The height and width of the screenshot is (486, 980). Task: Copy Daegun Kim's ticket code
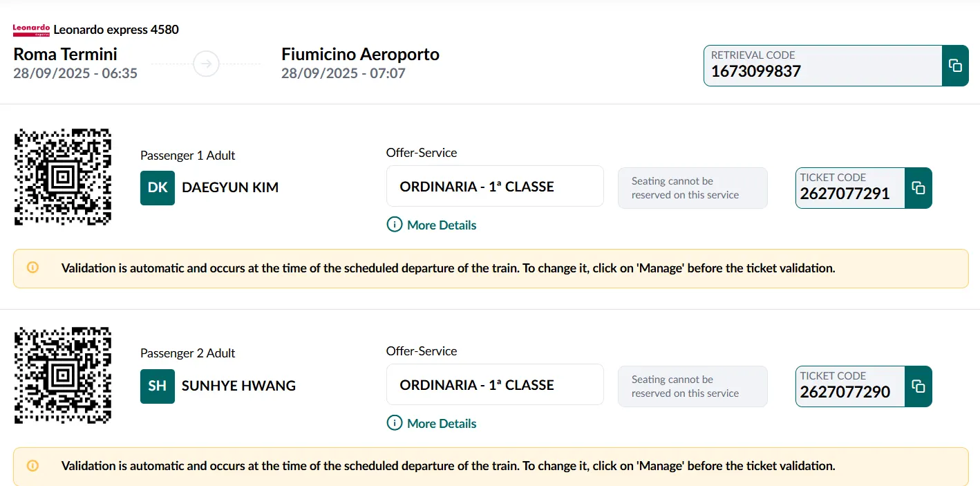(918, 188)
